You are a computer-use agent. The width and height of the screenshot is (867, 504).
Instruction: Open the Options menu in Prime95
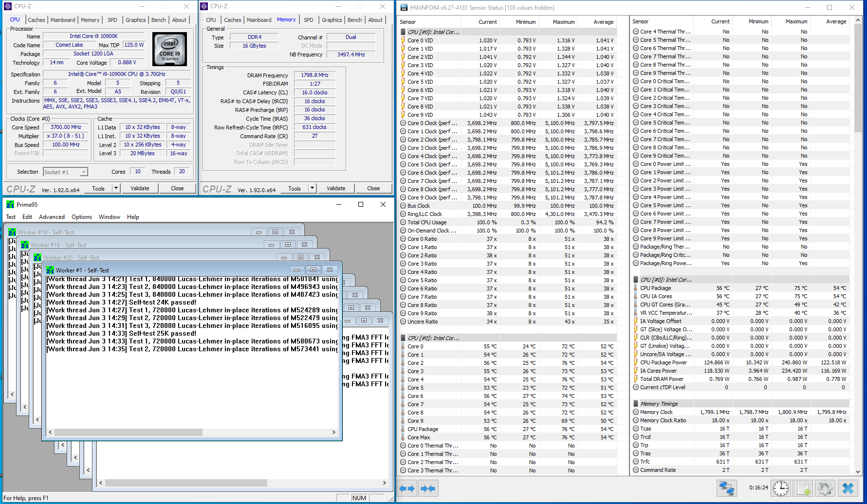coord(82,217)
